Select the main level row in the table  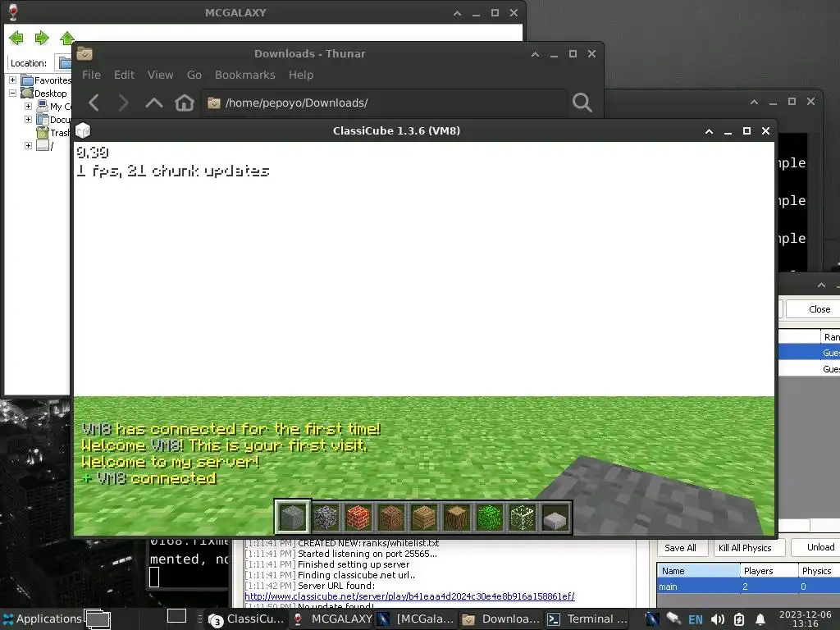tap(748, 587)
